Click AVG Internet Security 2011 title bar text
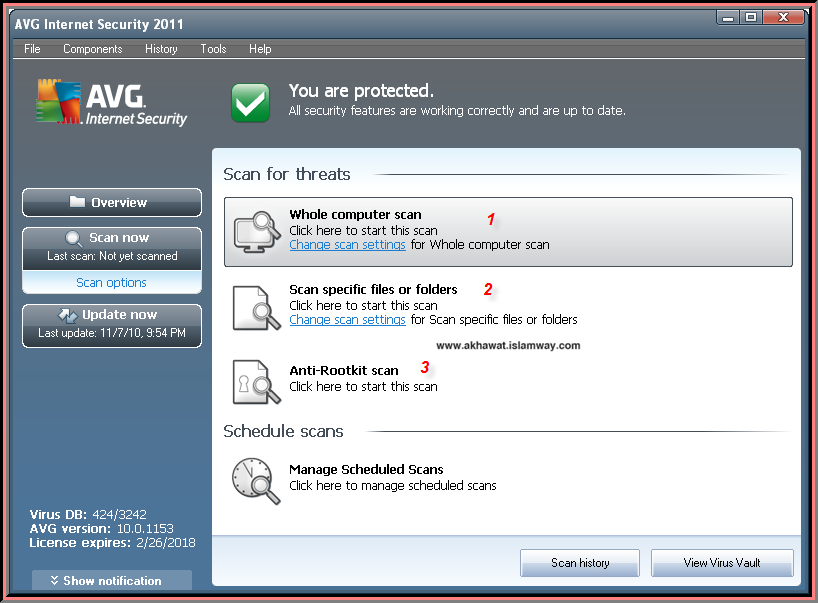This screenshot has height=603, width=818. [x=99, y=24]
